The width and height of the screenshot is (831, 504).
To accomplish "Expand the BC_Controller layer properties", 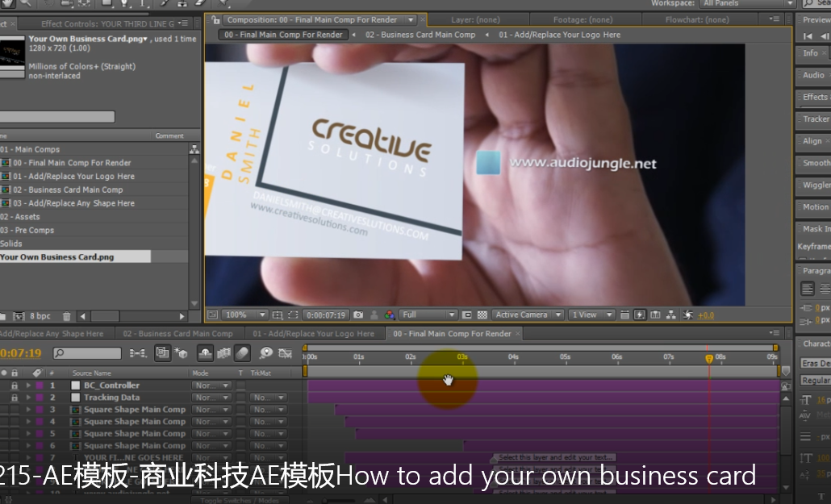I will (28, 385).
